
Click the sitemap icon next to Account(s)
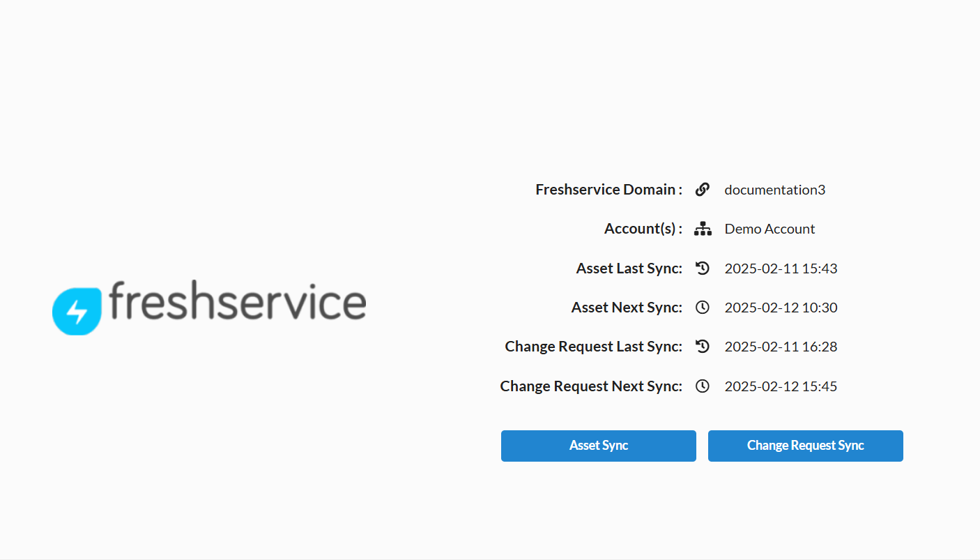702,229
